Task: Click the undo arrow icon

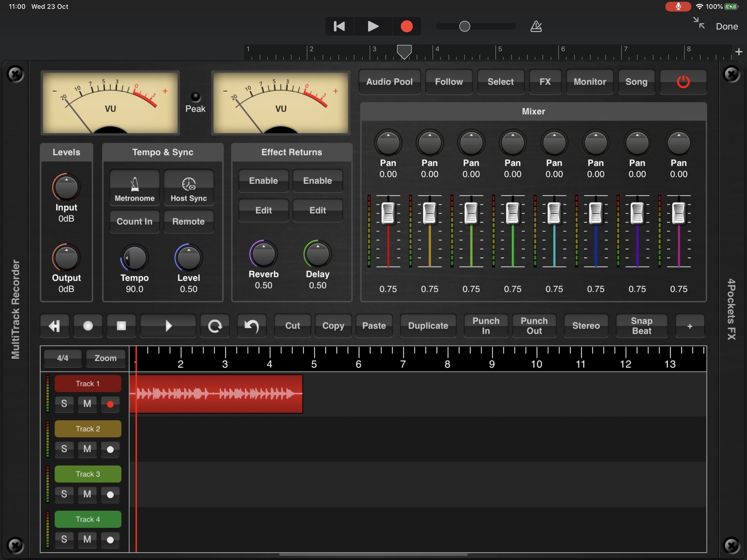Action: pyautogui.click(x=251, y=326)
